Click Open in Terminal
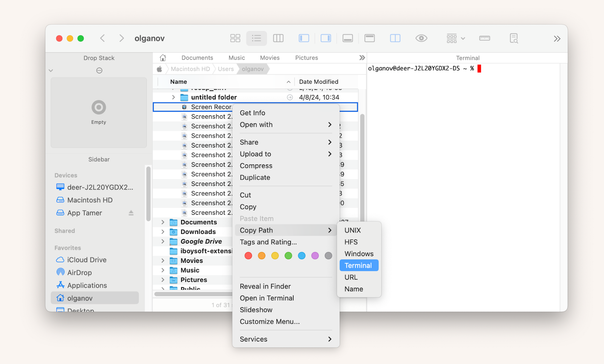This screenshot has height=364, width=604. pos(267,298)
